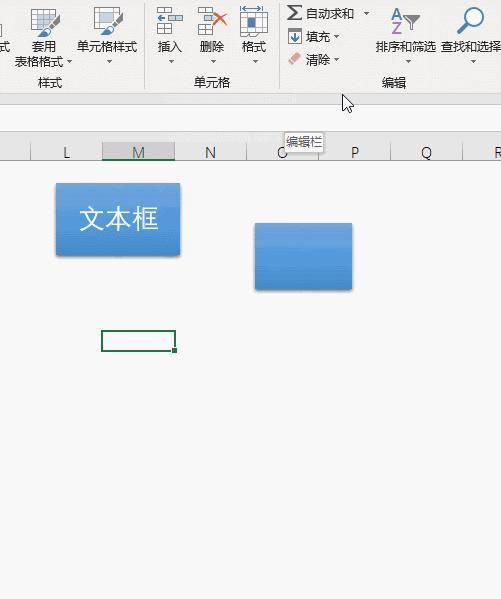Image resolution: width=501 pixels, height=599 pixels.
Task: Open the 清除 dropdown arrow
Action: 337,60
